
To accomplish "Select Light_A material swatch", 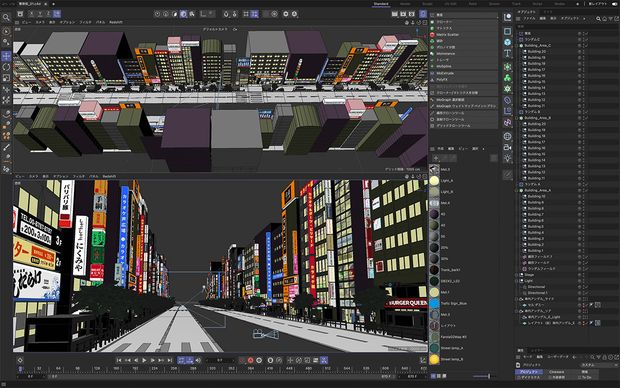I will tap(435, 181).
